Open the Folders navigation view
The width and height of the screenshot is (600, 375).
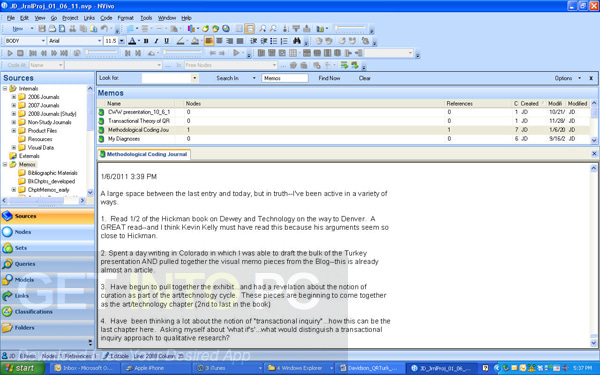(47, 328)
